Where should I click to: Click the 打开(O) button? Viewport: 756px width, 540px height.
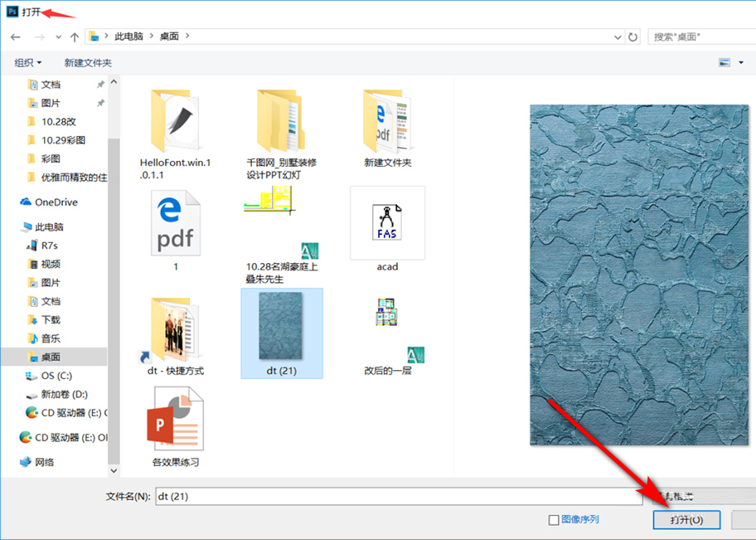coord(686,520)
